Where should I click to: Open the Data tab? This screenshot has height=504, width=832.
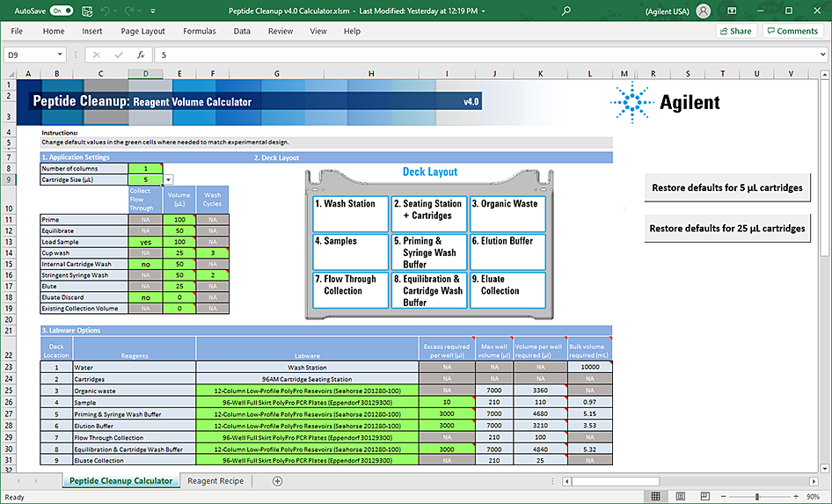tap(242, 32)
